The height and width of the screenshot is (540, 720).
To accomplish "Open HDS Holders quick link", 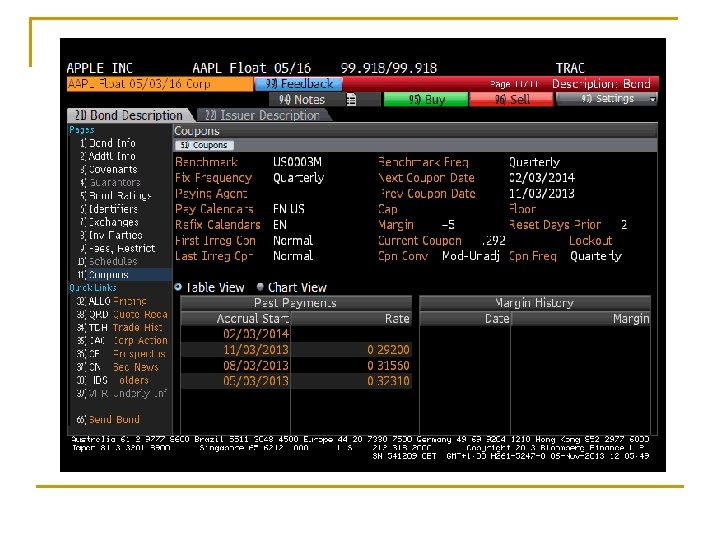I will coord(113,380).
